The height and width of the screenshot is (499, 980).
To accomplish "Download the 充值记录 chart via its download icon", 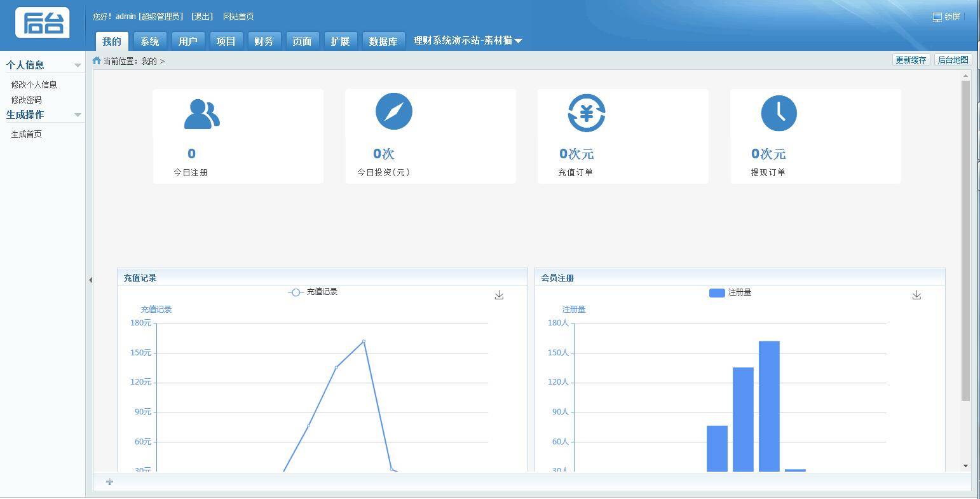I will tap(500, 295).
